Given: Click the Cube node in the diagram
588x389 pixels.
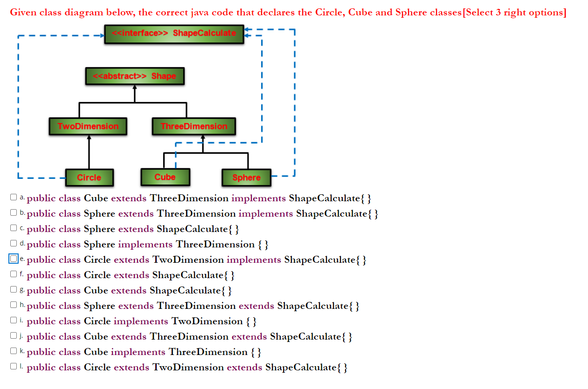Looking at the screenshot, I should (165, 177).
